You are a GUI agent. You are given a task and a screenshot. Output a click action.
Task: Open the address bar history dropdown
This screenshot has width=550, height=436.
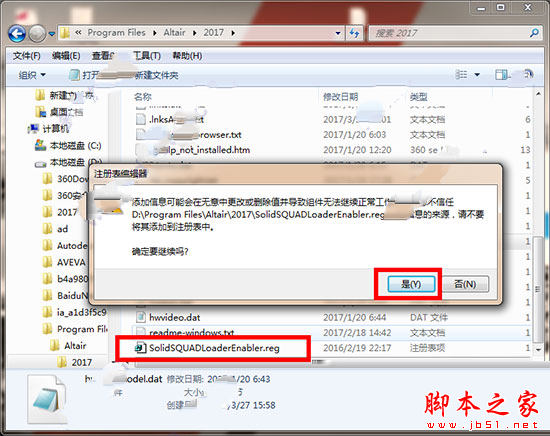[338, 33]
